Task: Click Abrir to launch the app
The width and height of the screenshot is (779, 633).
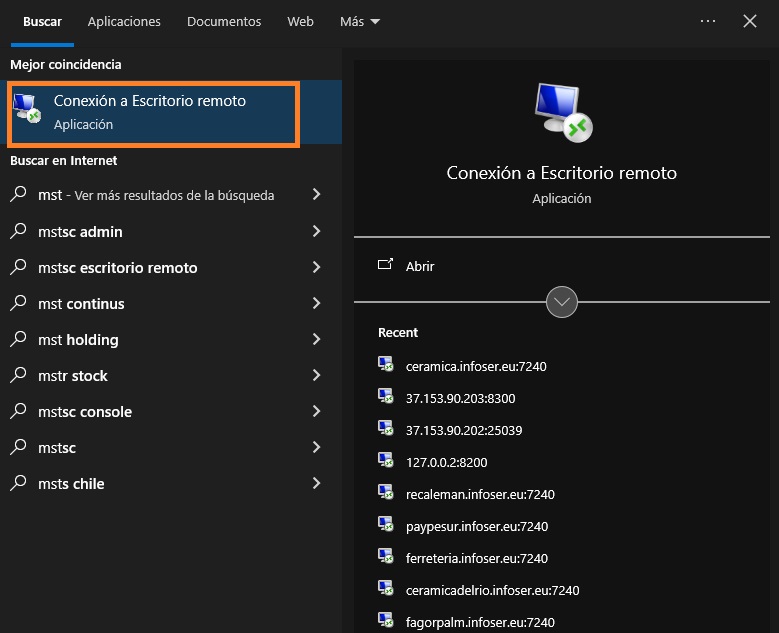Action: (420, 266)
